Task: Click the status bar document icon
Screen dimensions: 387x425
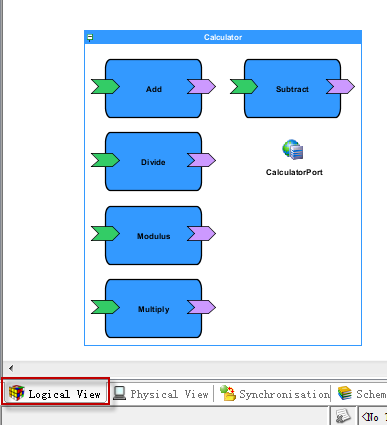Action: 343,417
